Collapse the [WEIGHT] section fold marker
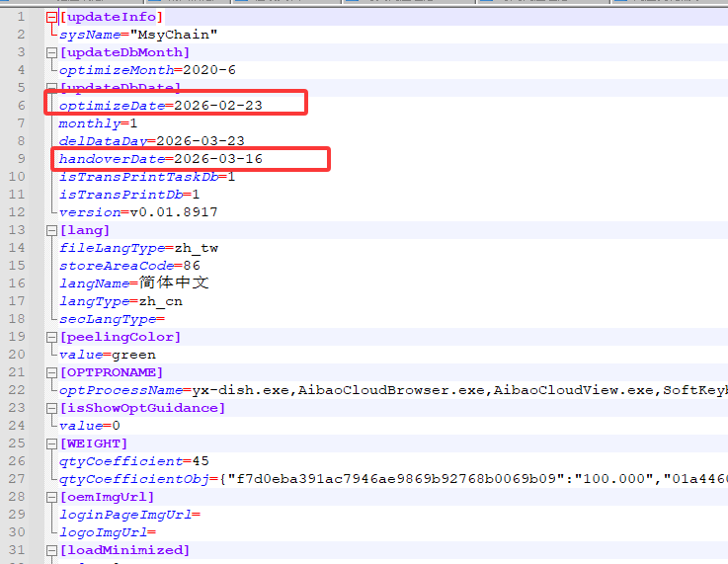This screenshot has height=564, width=728. 51,443
